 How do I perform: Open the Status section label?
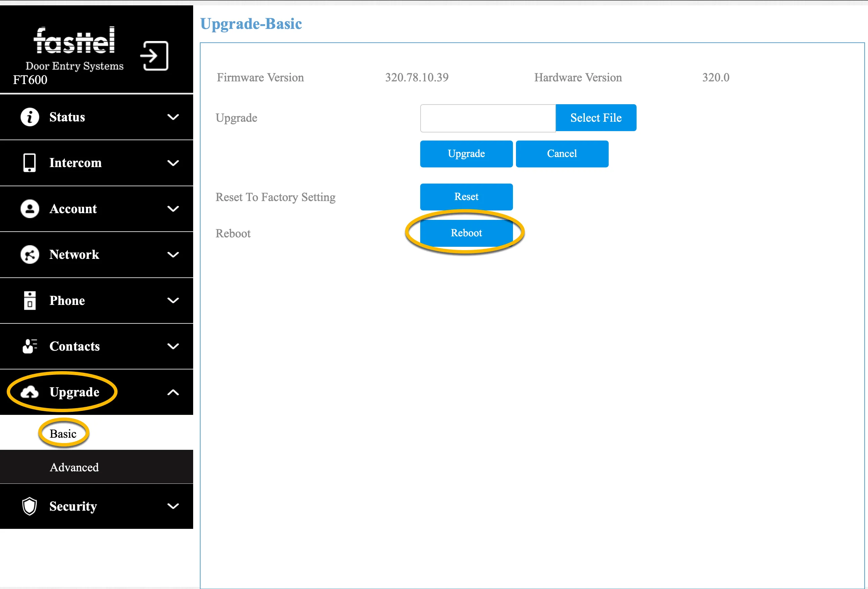(x=67, y=117)
